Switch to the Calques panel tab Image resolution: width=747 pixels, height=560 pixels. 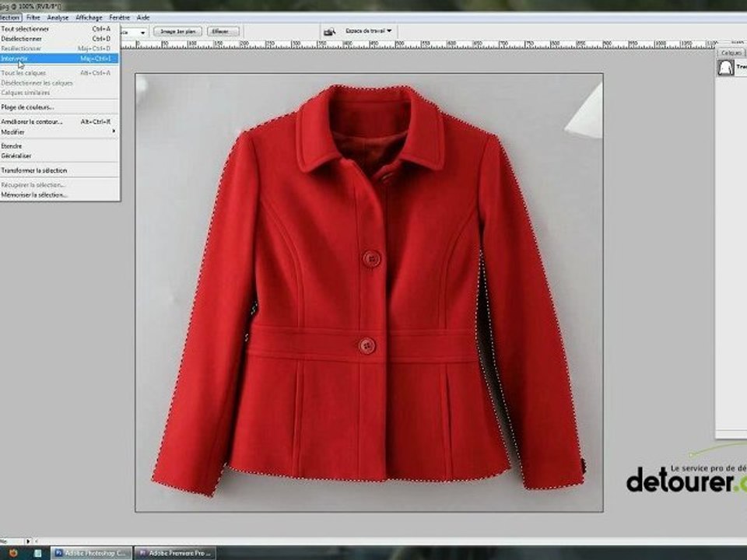[731, 53]
